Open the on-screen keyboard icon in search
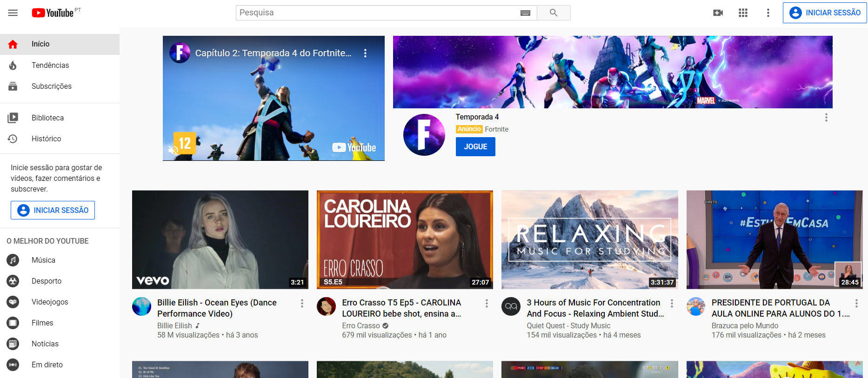 [x=525, y=13]
